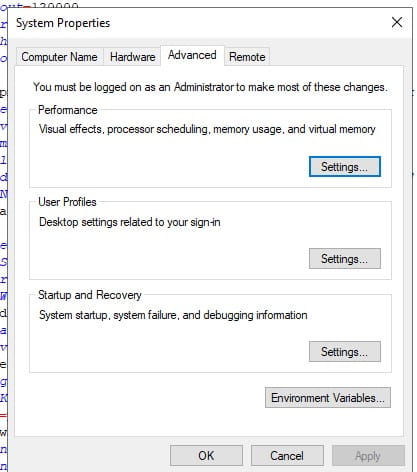Open the Computer Name tab

[59, 57]
